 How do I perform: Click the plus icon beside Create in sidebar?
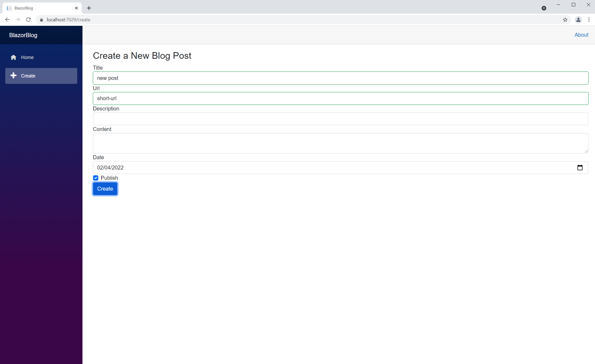pyautogui.click(x=13, y=76)
